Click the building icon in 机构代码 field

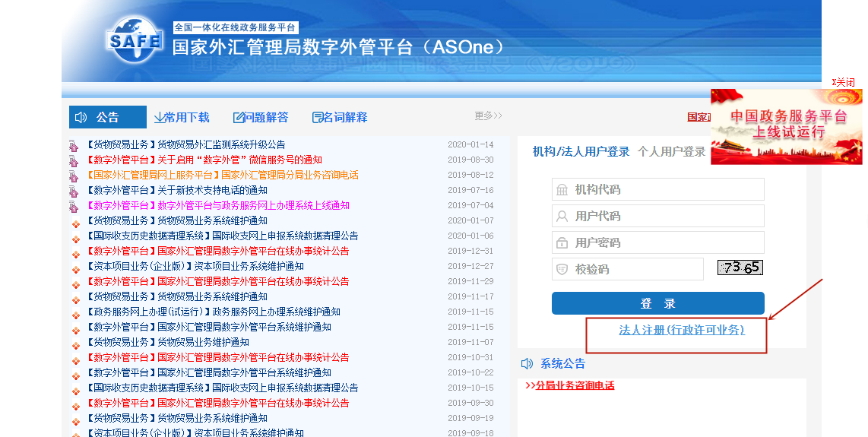(562, 190)
